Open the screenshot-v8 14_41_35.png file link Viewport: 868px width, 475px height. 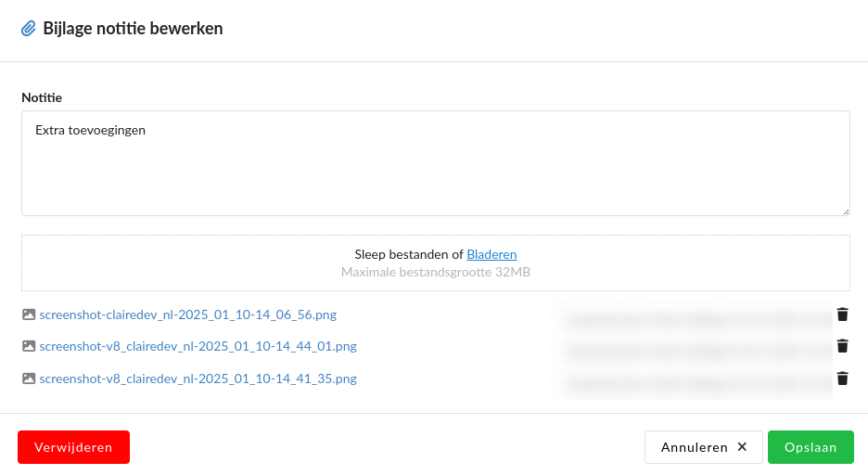click(198, 379)
